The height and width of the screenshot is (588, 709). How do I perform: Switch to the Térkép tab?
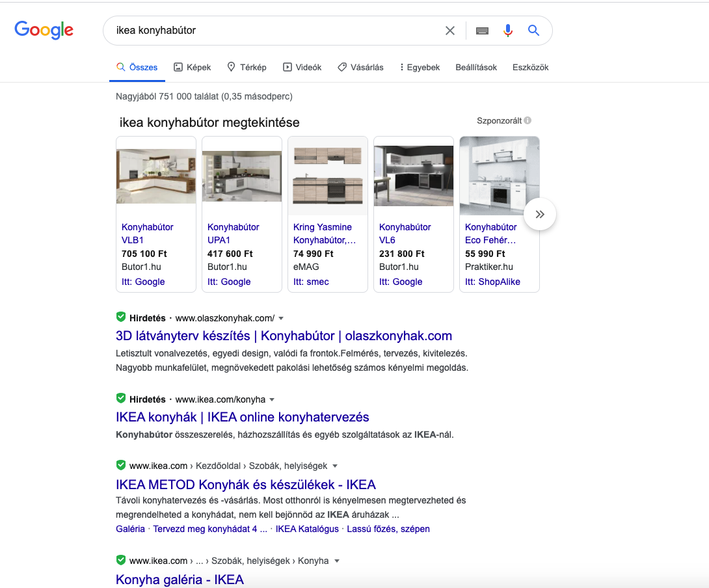247,67
